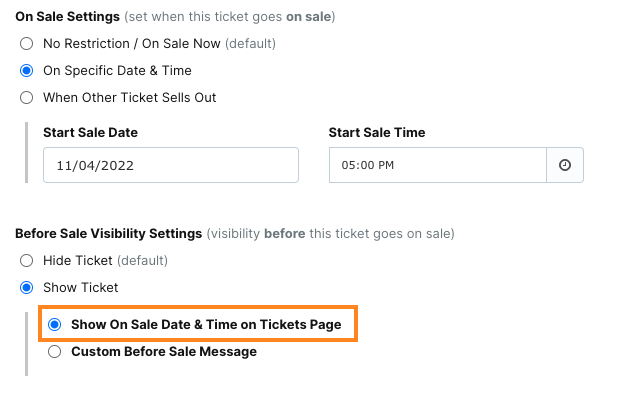Image resolution: width=621 pixels, height=393 pixels.
Task: Select When Other Ticket Sells Out radio button
Action: (x=27, y=97)
